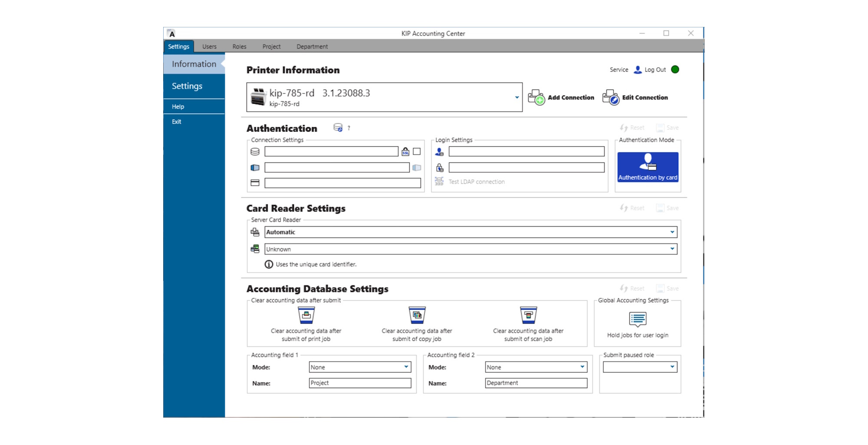868x445 pixels.
Task: Switch to the Department tab
Action: point(312,46)
